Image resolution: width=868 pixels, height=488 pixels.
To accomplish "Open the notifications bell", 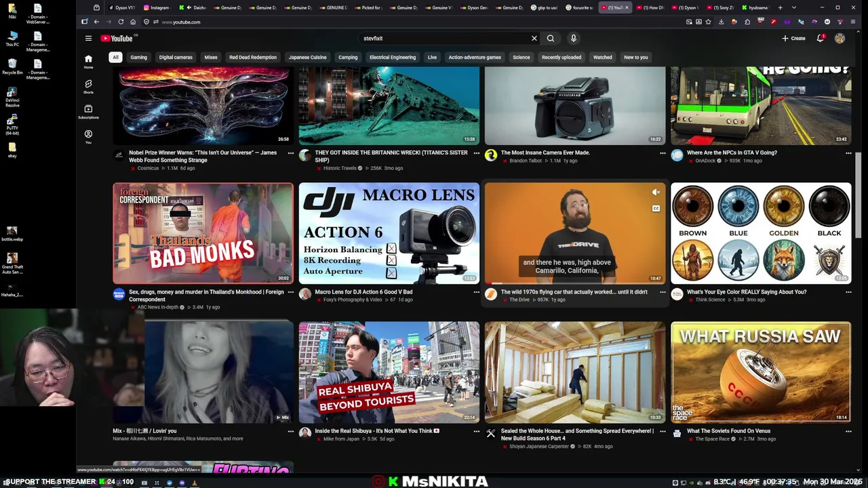I will 820,39.
